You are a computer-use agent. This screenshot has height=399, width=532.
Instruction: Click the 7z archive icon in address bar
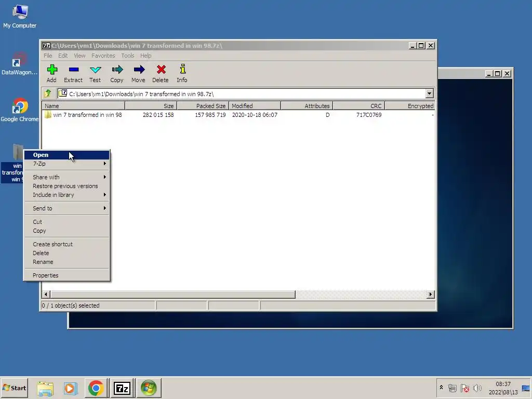63,94
